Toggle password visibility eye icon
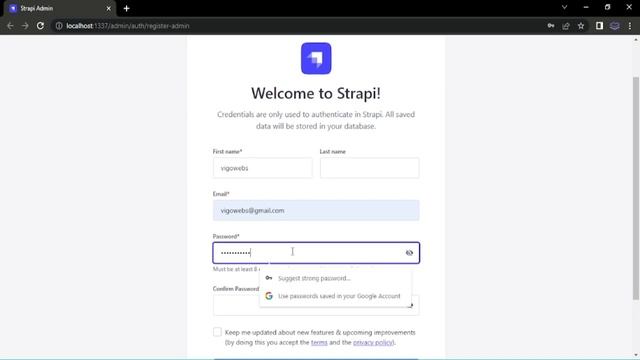This screenshot has width=640, height=360. point(409,253)
